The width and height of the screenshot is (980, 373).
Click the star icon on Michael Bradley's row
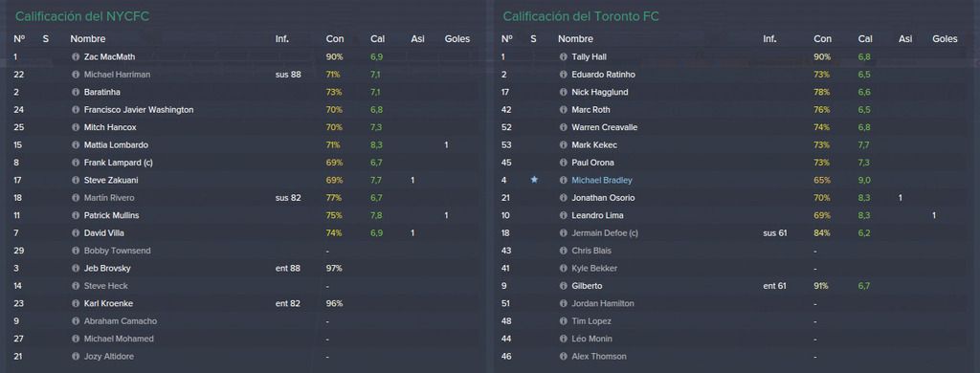click(534, 180)
